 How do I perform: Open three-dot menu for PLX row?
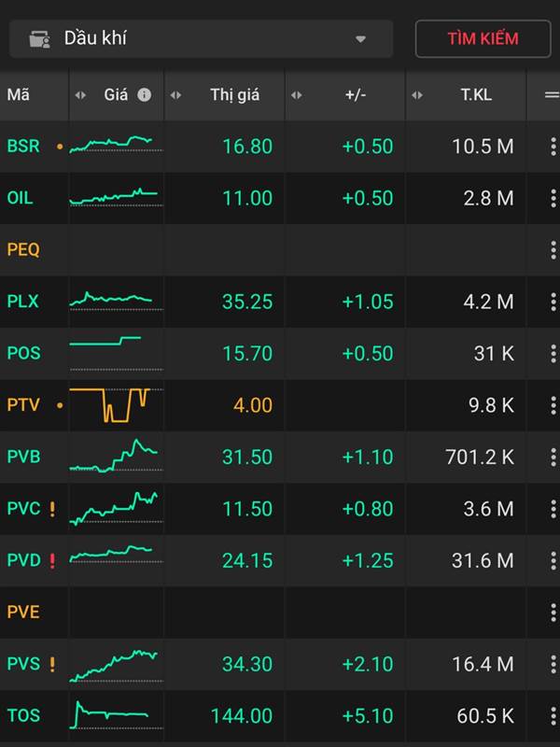tap(553, 302)
